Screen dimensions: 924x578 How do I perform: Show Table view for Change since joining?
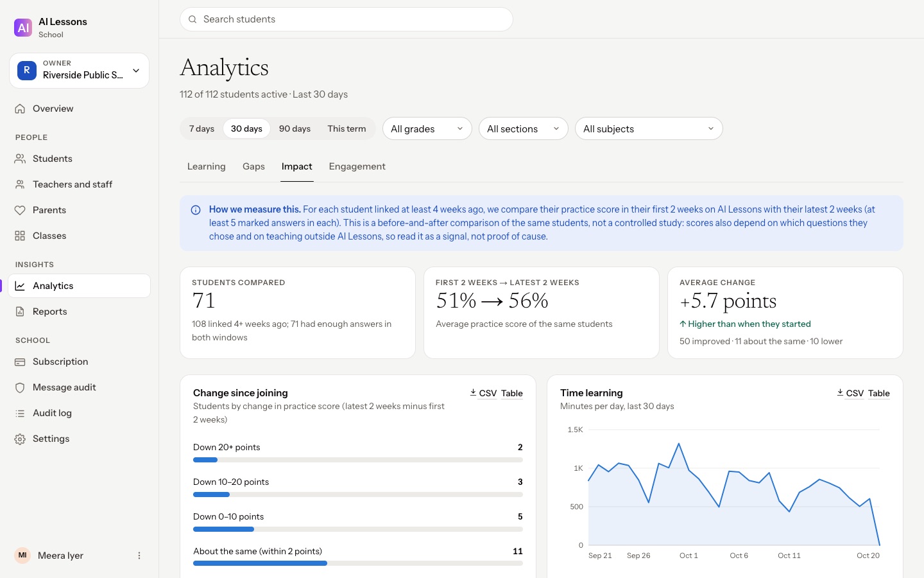click(512, 393)
